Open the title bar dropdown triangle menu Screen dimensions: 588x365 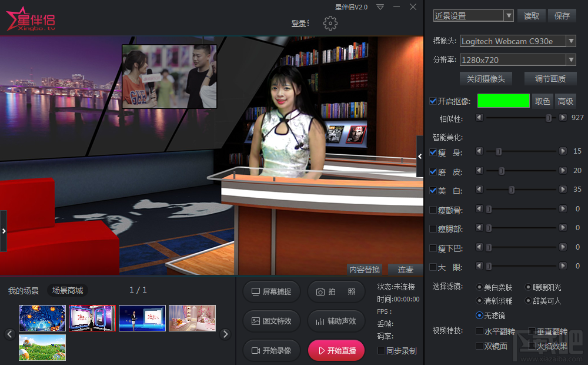(380, 7)
